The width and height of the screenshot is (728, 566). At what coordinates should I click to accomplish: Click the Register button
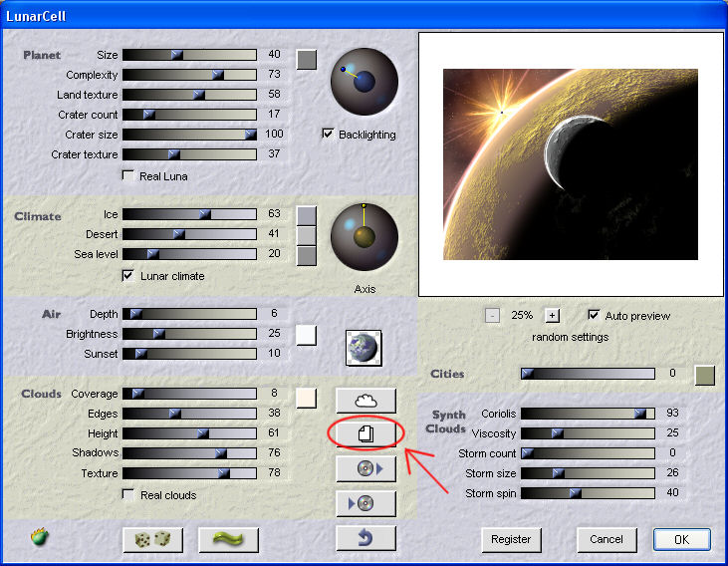(511, 539)
